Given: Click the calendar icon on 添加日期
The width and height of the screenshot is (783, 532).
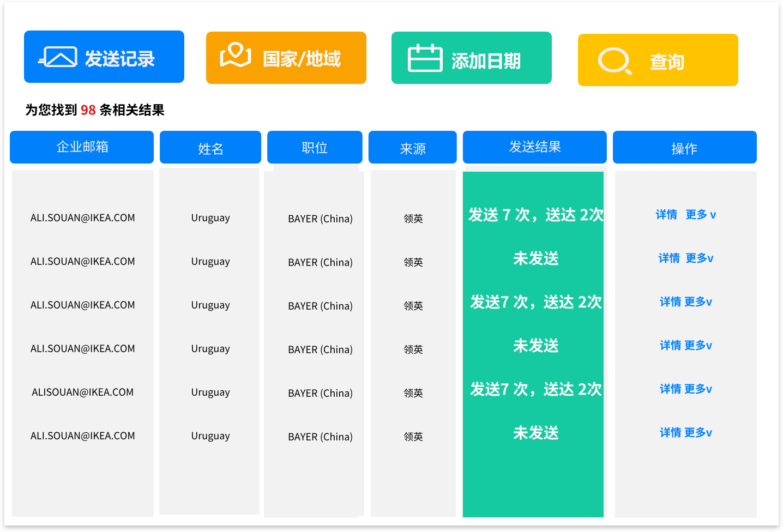Looking at the screenshot, I should tap(425, 58).
